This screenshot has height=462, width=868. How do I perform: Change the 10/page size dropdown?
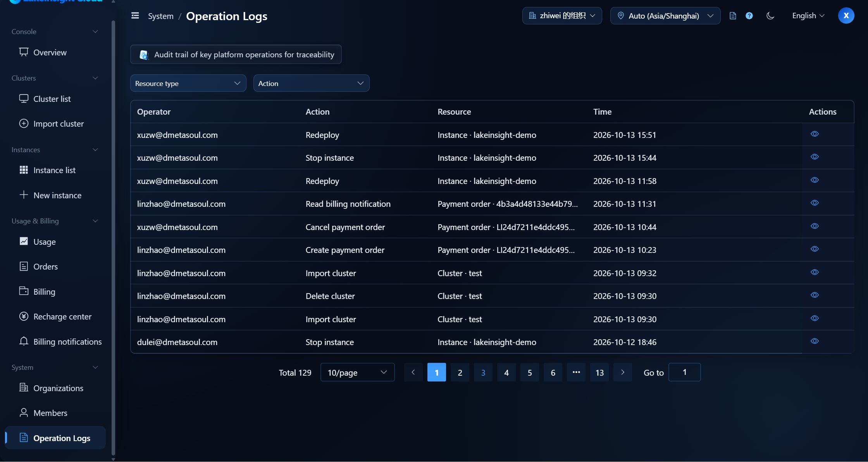coord(357,372)
